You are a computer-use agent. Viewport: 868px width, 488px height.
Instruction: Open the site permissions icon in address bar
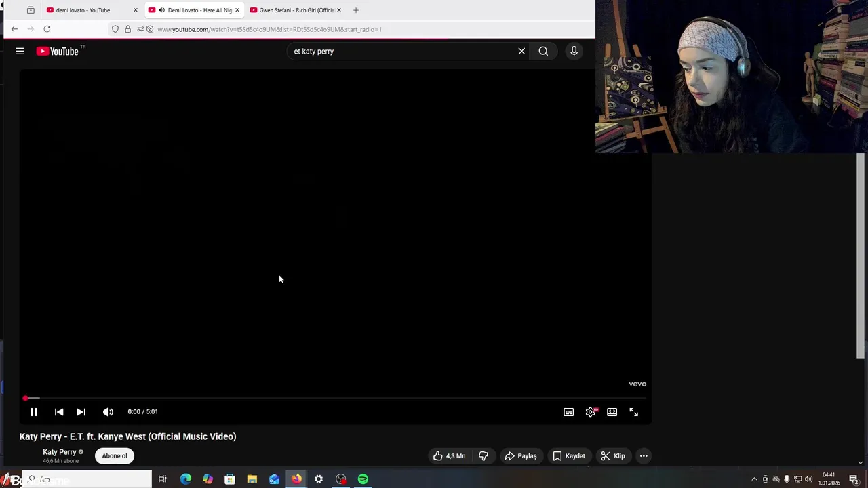(140, 29)
